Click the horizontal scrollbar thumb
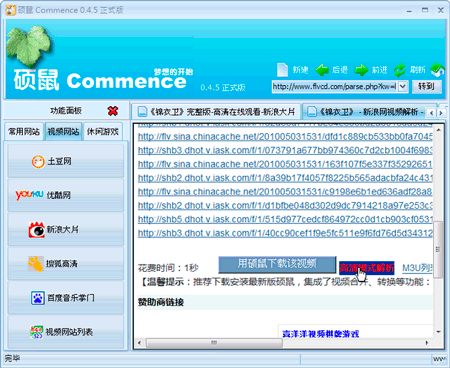This screenshot has height=368, width=450. click(x=214, y=343)
